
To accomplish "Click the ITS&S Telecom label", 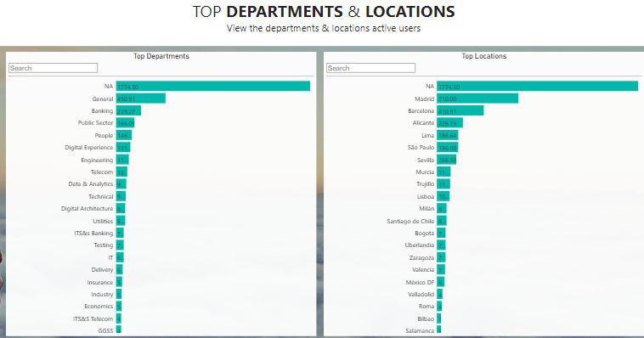I will [93, 319].
